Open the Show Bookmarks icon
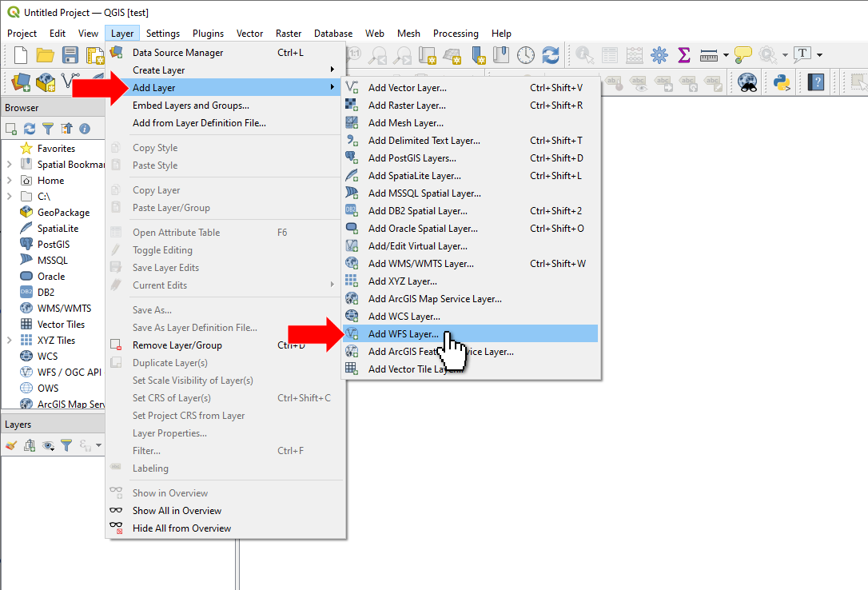This screenshot has height=590, width=868. pos(501,55)
